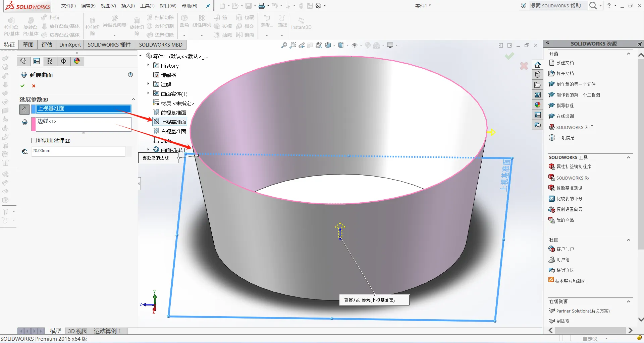Open the DimXpertManager crosshair tab icon
The width and height of the screenshot is (644, 343).
pyautogui.click(x=63, y=61)
